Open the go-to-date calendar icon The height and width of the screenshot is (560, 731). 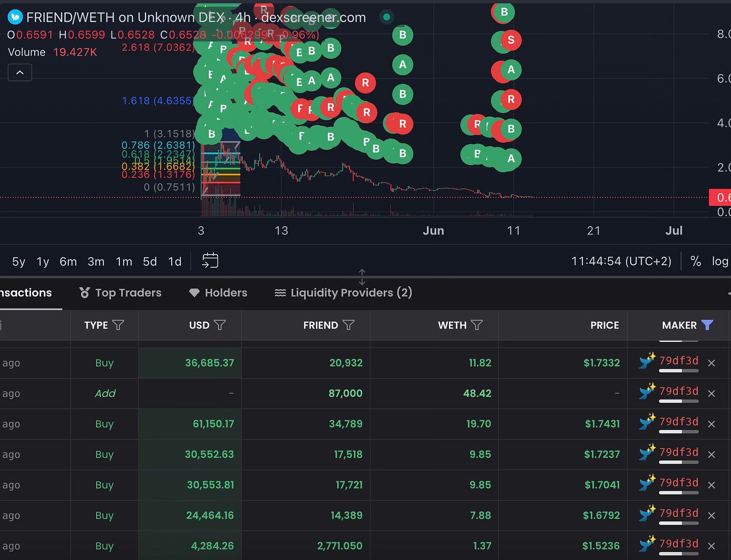click(210, 261)
